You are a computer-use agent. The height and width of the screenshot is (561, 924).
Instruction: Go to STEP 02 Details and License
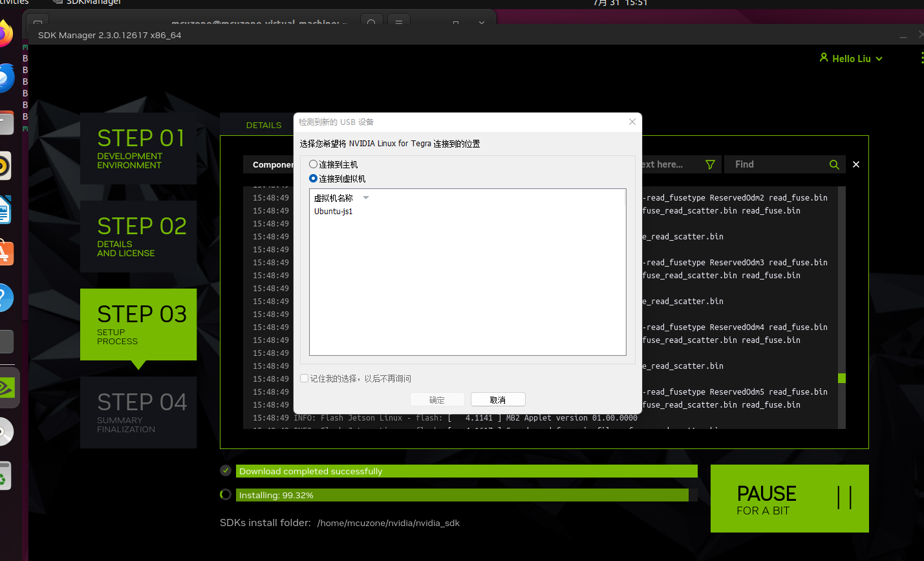tap(138, 236)
